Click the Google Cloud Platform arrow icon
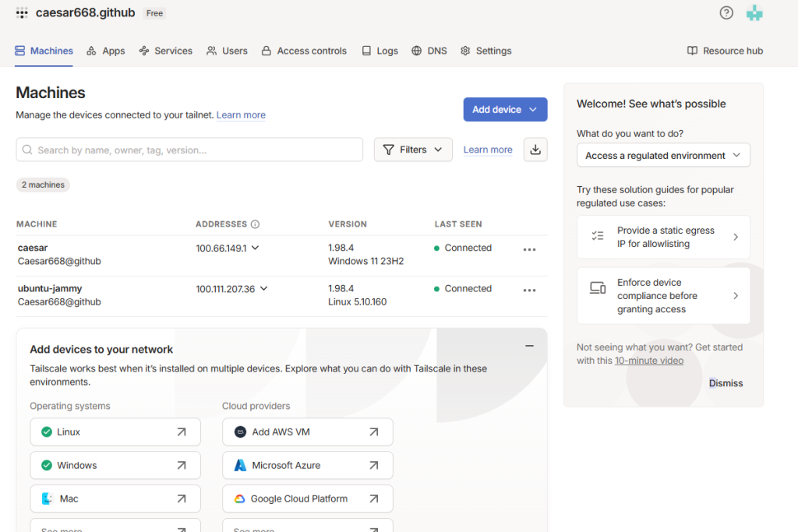The height and width of the screenshot is (532, 798). click(x=373, y=499)
